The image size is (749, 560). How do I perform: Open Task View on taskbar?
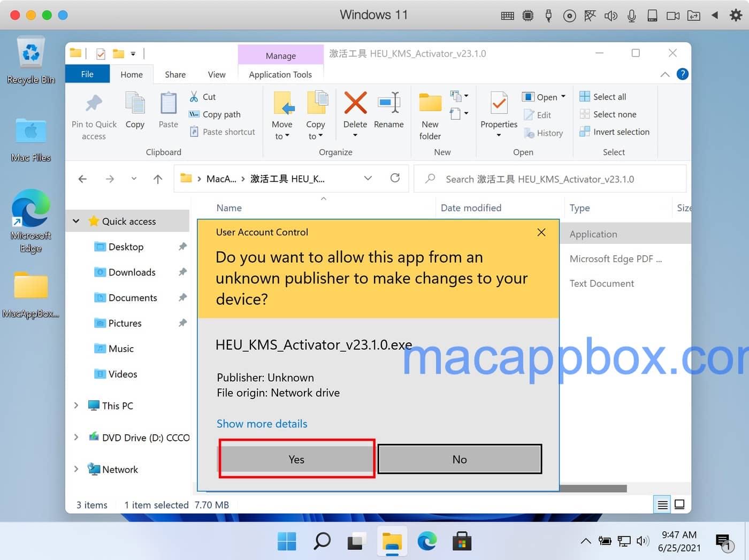356,541
